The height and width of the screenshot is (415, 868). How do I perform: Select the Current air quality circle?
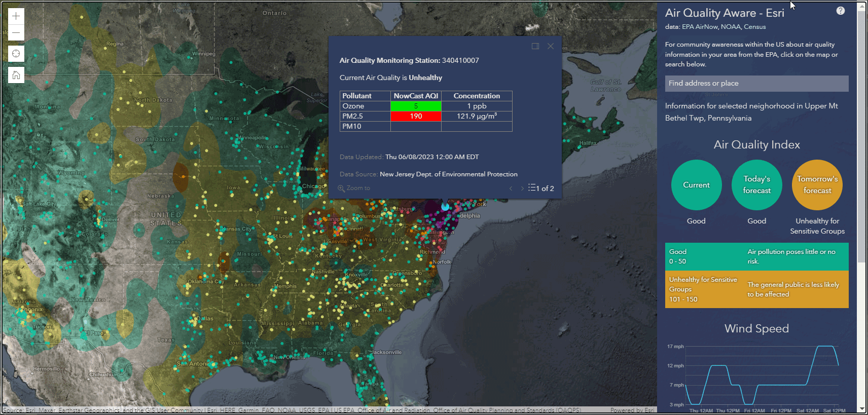click(x=696, y=185)
